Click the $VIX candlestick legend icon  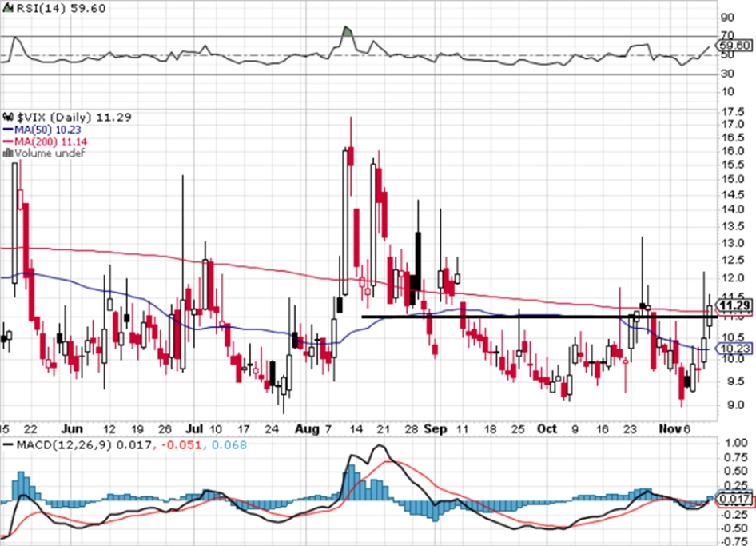tap(8, 118)
